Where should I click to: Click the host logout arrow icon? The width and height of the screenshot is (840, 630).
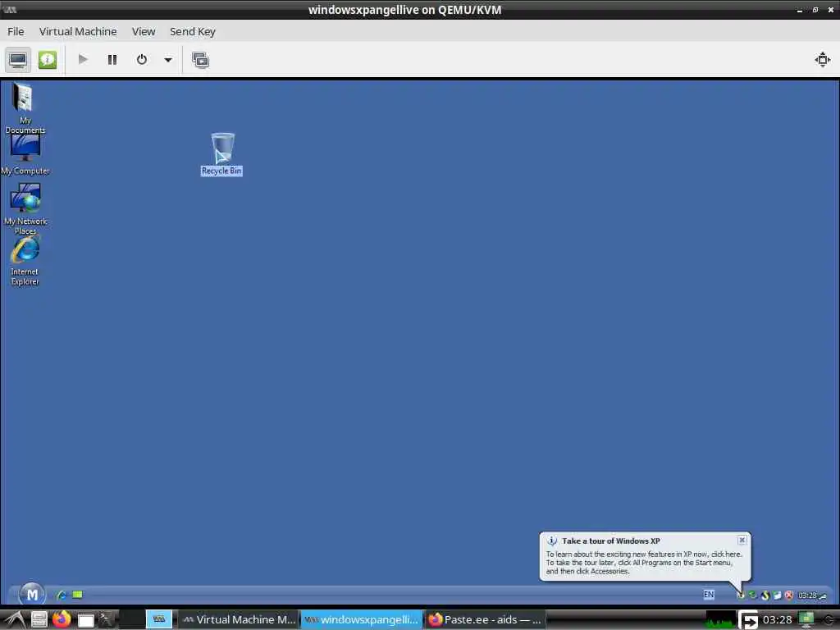coord(748,620)
